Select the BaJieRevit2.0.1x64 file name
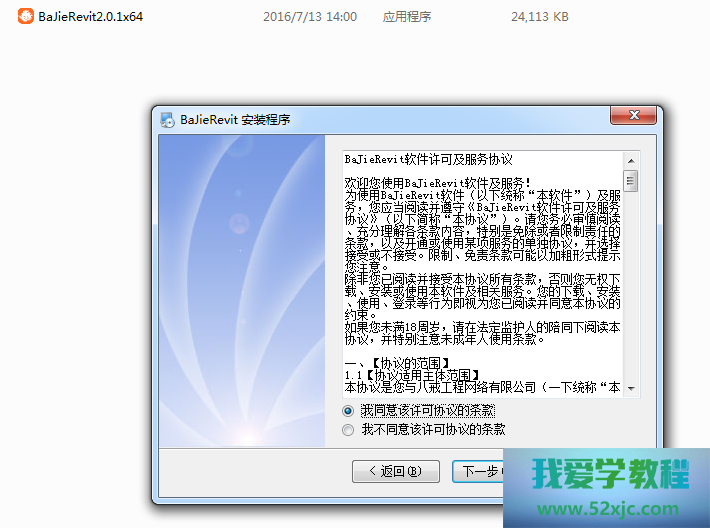710x528 pixels. tap(90, 17)
